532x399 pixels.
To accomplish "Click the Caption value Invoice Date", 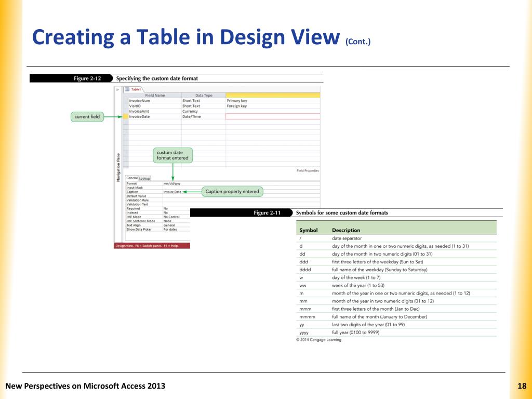I will coord(172,192).
